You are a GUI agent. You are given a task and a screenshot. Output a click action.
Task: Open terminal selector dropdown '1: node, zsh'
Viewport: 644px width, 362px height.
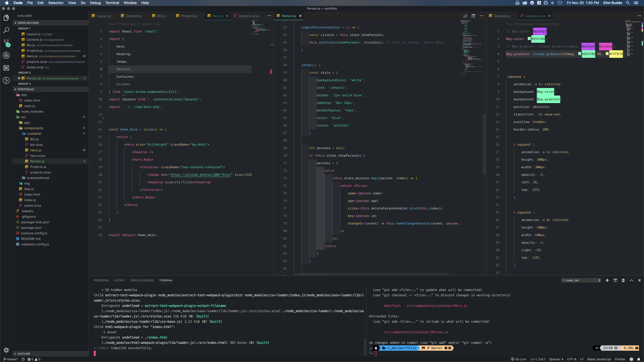point(581,280)
